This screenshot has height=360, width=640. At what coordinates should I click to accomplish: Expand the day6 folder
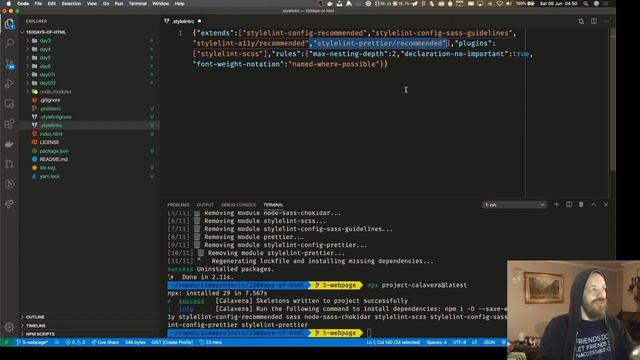pos(45,66)
